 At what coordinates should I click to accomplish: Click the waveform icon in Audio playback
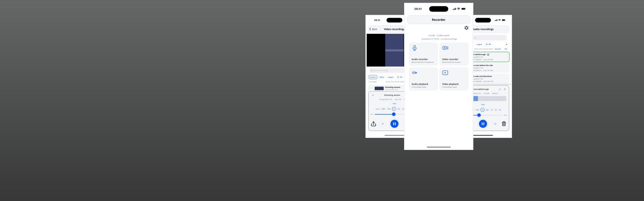click(x=415, y=73)
